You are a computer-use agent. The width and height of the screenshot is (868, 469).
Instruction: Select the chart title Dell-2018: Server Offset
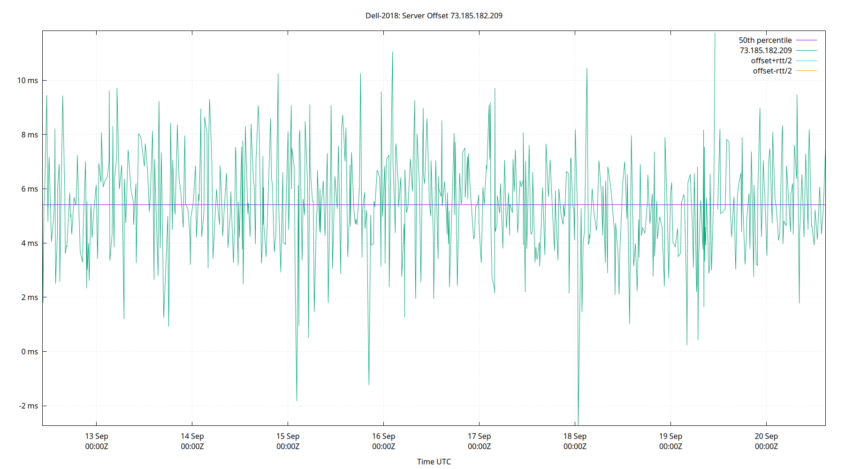[434, 15]
